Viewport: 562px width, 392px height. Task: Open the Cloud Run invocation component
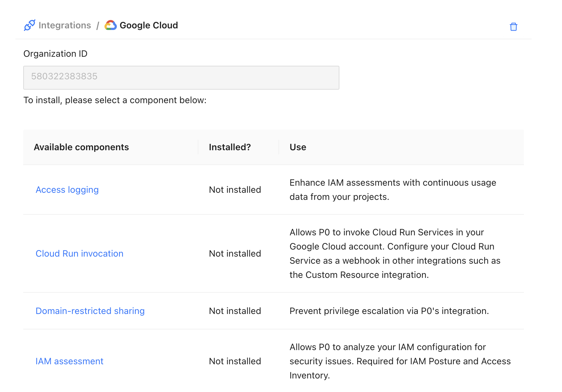coord(79,253)
